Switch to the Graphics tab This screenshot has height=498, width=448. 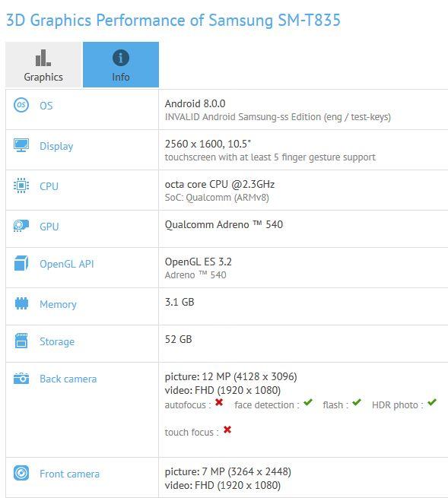point(43,65)
